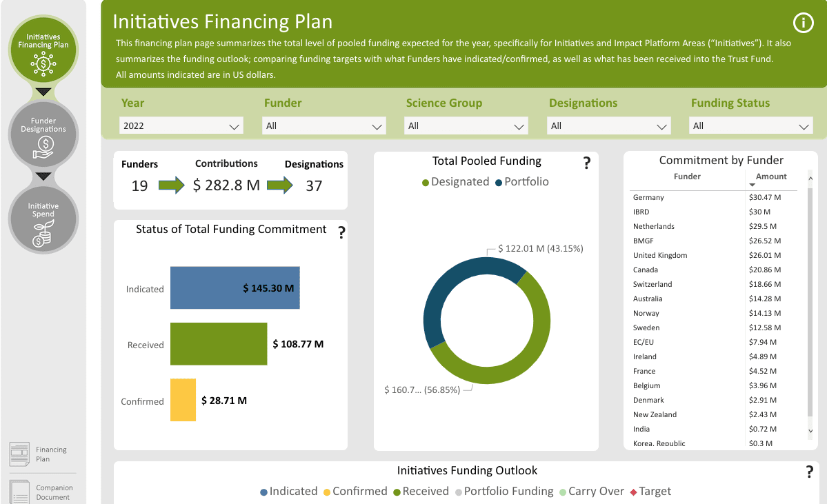This screenshot has height=504, width=827.
Task: Toggle the Carry Over legend entry
Action: click(x=591, y=492)
